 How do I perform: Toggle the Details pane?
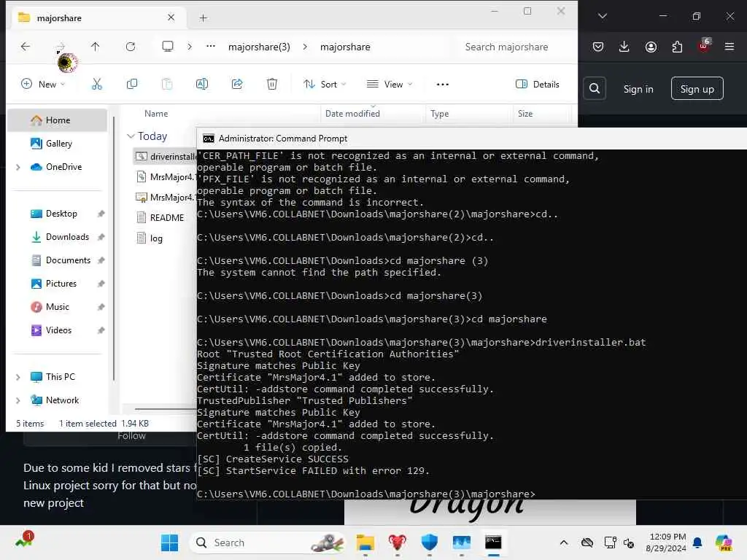538,85
